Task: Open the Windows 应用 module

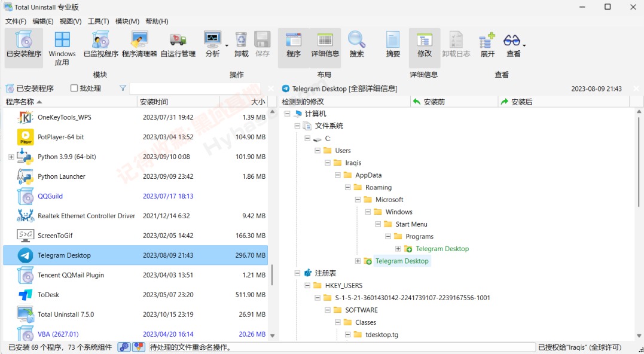Action: tap(62, 48)
